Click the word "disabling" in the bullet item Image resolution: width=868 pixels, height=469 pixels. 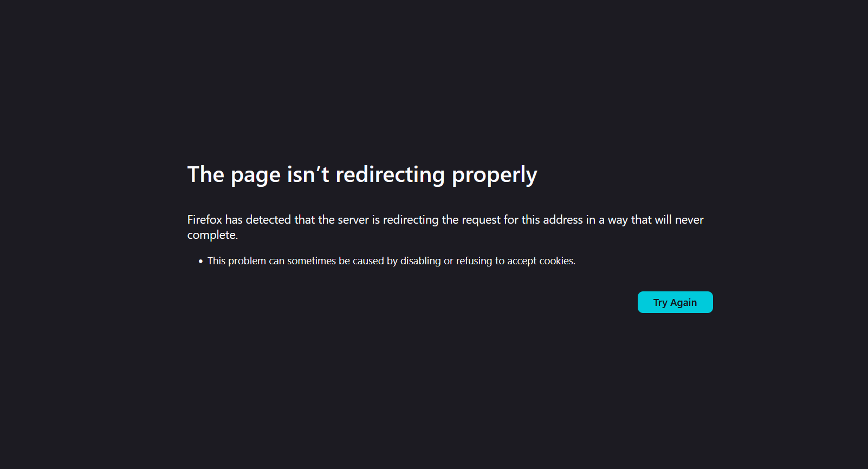pyautogui.click(x=420, y=261)
